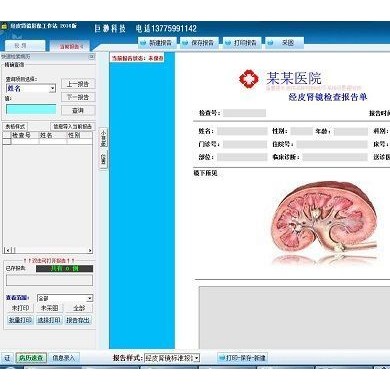The image size is (390, 390).
Task: Click the leftmost bottom bar button
Action: pyautogui.click(x=7, y=358)
